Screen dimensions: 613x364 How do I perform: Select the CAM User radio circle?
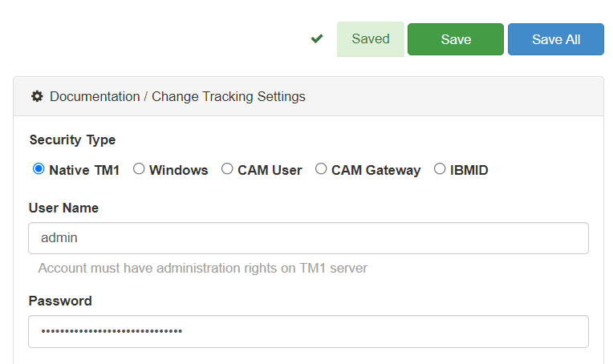[227, 169]
